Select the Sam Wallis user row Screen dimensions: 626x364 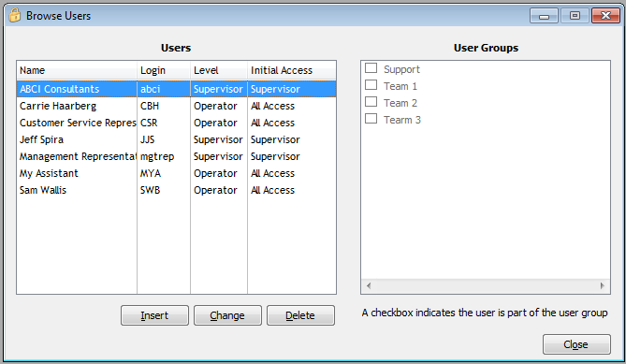(176, 190)
